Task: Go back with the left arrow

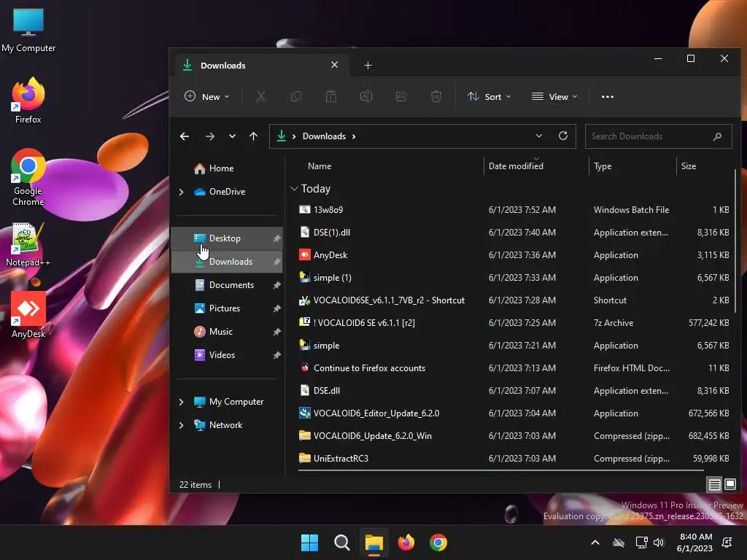Action: tap(185, 136)
